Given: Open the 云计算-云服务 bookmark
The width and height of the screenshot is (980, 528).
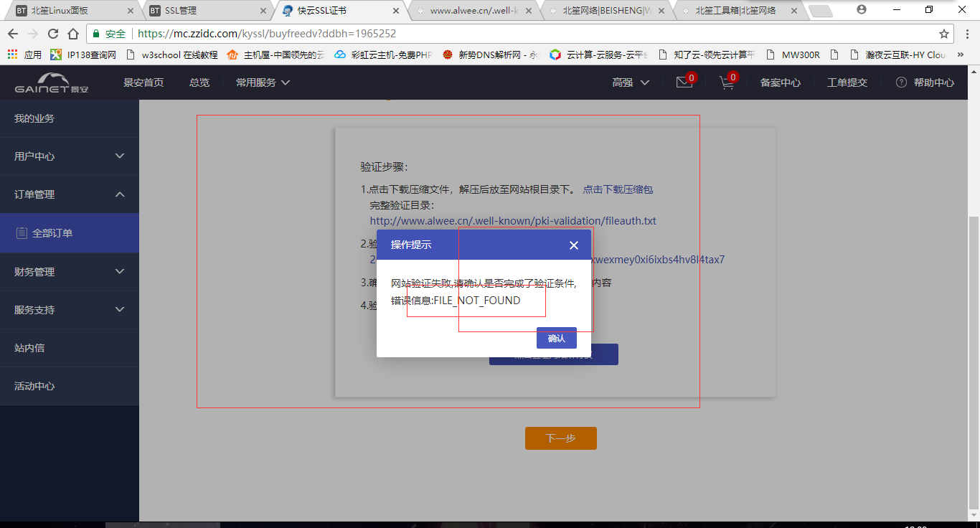Looking at the screenshot, I should (598, 55).
